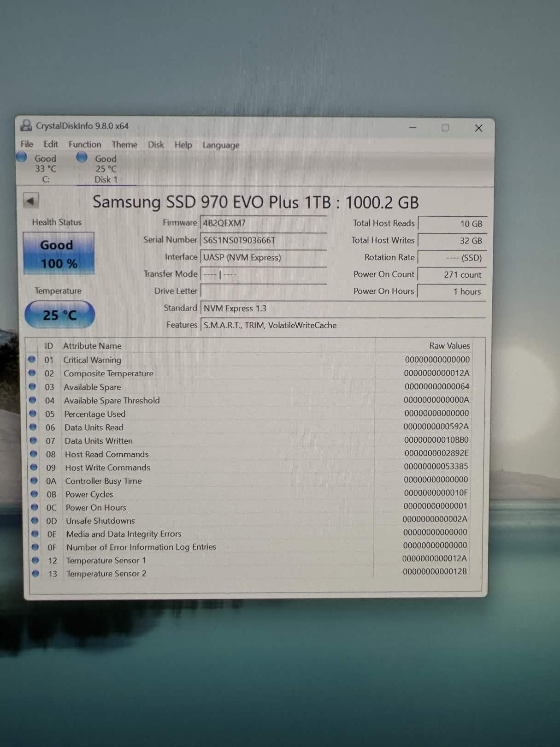Click the status dot for Host Write Commands

[34, 467]
